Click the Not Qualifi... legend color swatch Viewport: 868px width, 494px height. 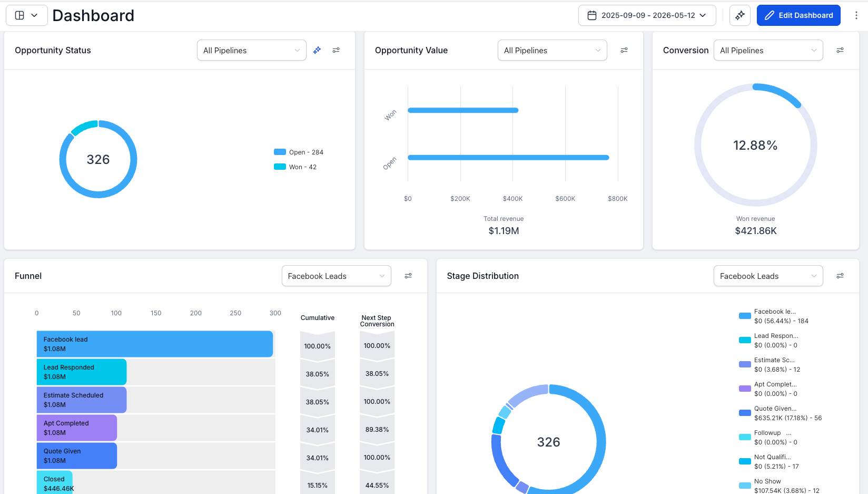tap(745, 461)
